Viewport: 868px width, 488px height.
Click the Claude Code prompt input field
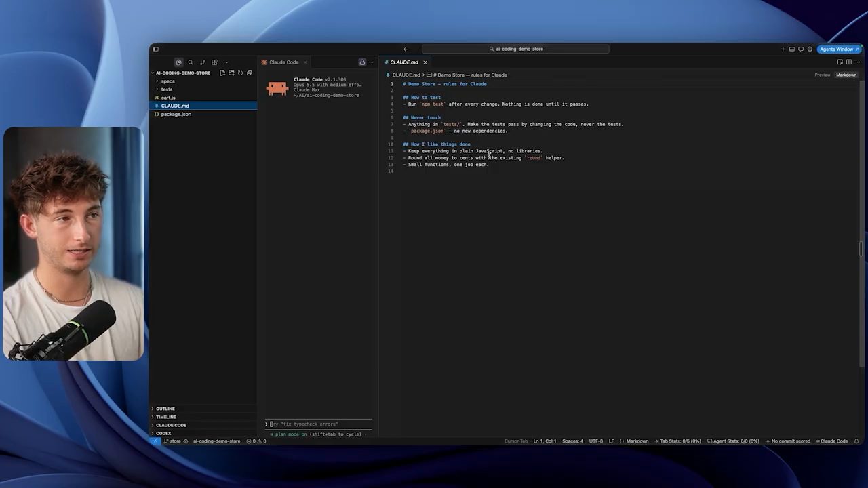pyautogui.click(x=319, y=424)
